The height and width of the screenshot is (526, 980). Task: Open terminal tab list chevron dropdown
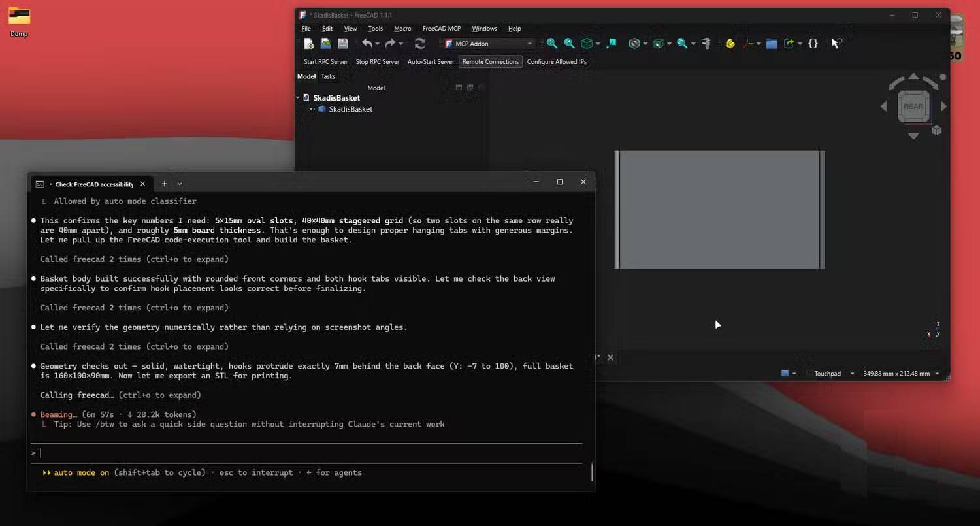180,184
